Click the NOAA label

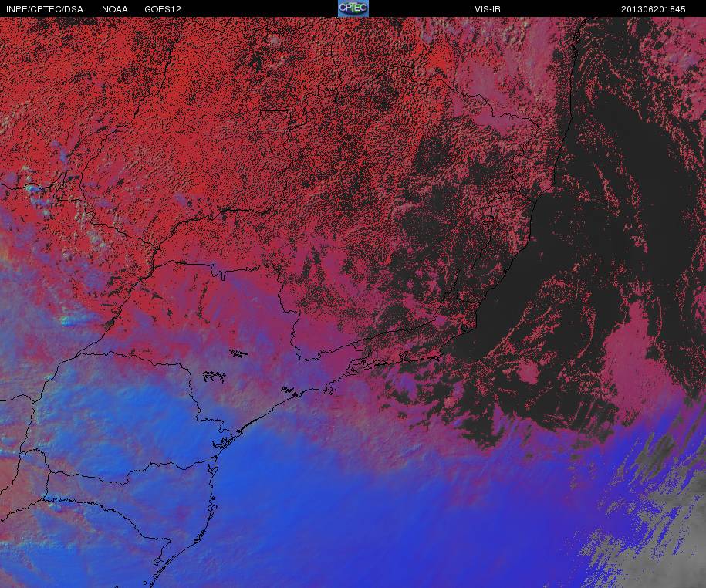[x=115, y=9]
